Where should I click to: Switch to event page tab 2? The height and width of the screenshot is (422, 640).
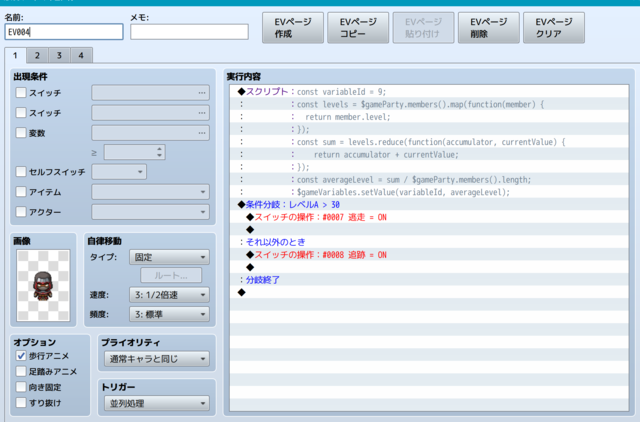(x=37, y=56)
